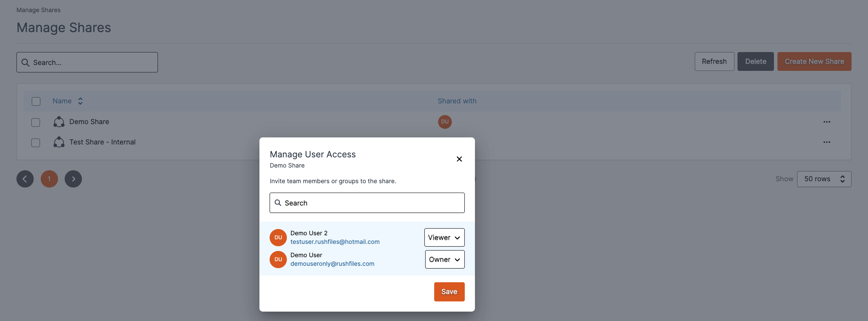Click the Delete button
868x321 pixels.
756,61
